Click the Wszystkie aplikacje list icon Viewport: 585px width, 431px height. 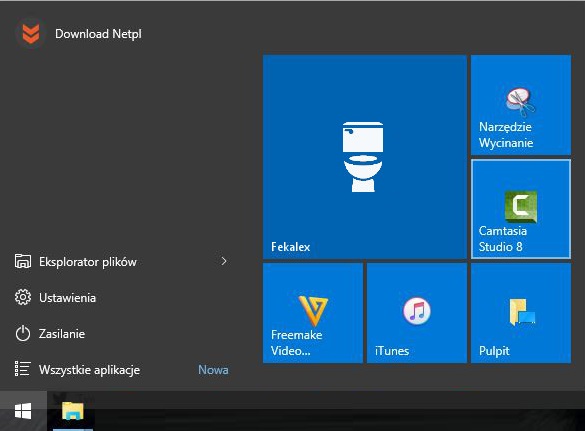[22, 369]
